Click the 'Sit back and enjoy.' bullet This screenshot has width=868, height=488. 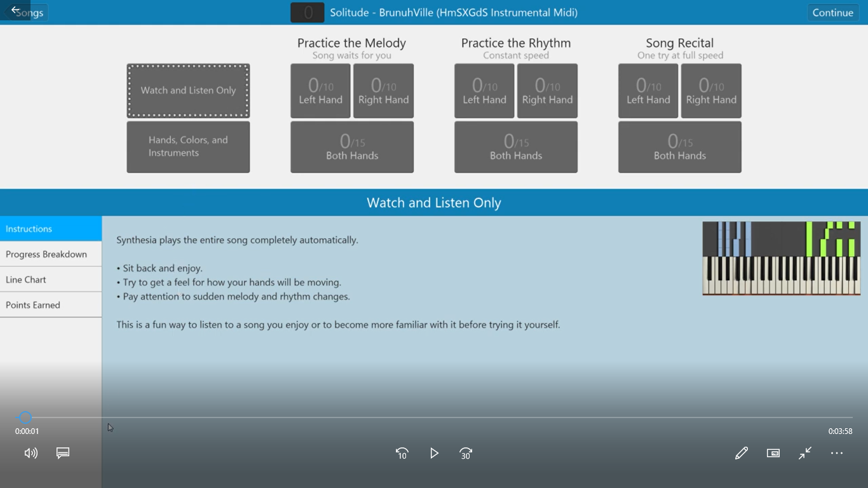pos(159,268)
